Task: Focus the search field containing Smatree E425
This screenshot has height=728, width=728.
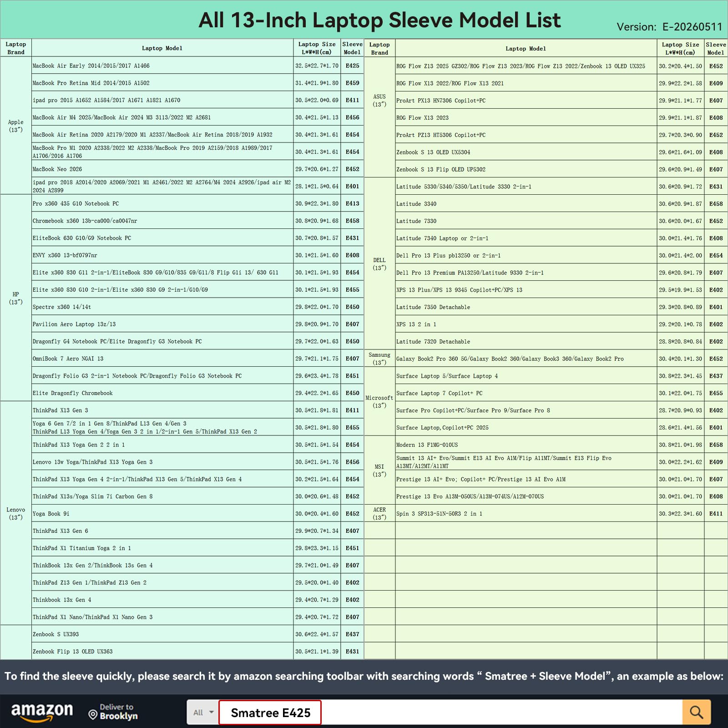Action: point(450,712)
